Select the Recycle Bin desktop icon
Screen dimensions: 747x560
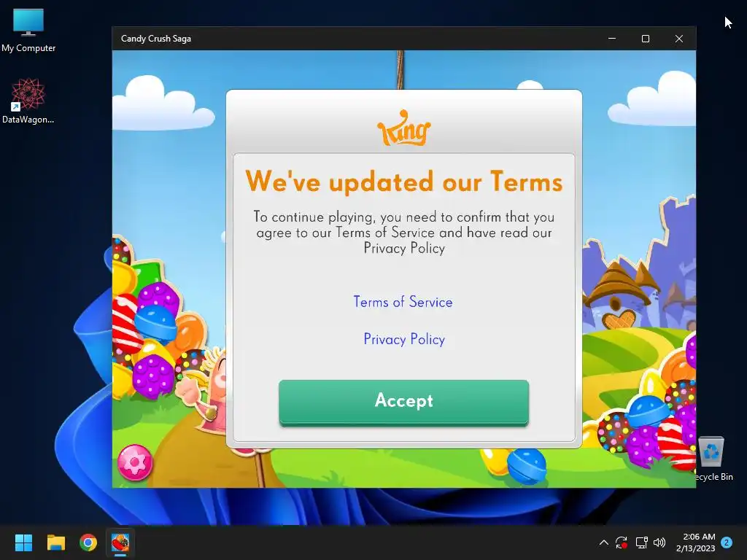point(713,459)
